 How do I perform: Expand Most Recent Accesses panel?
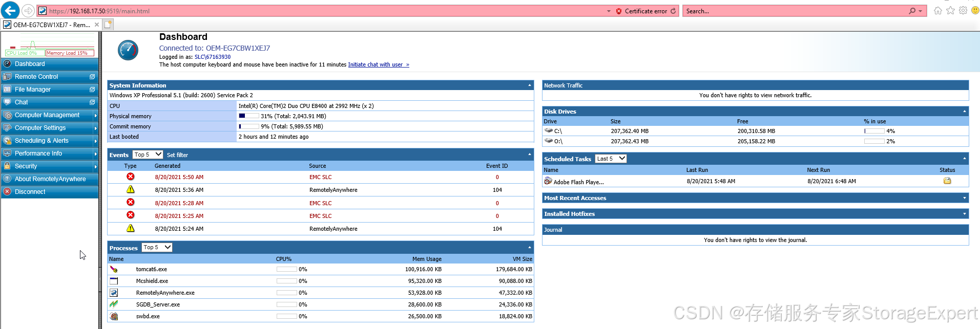coord(965,198)
